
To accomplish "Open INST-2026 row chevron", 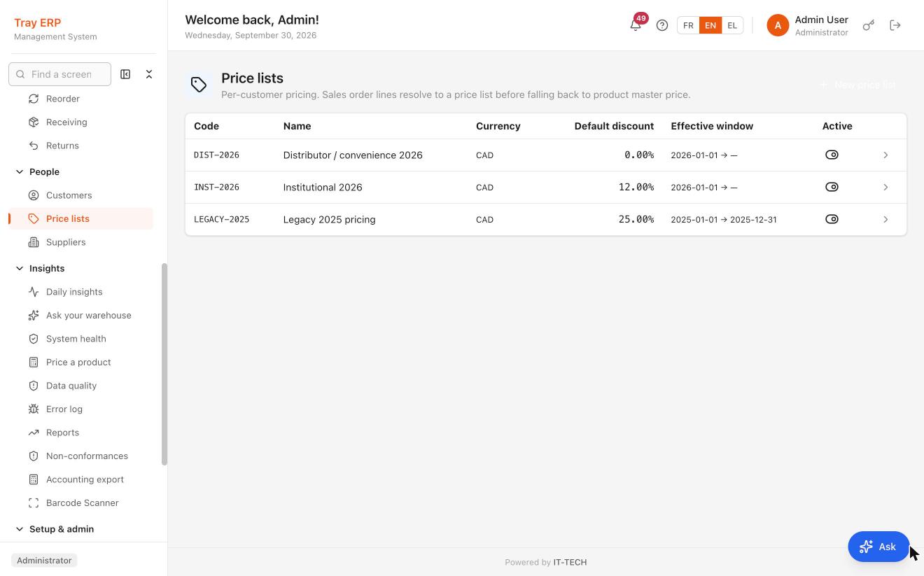I will [885, 188].
